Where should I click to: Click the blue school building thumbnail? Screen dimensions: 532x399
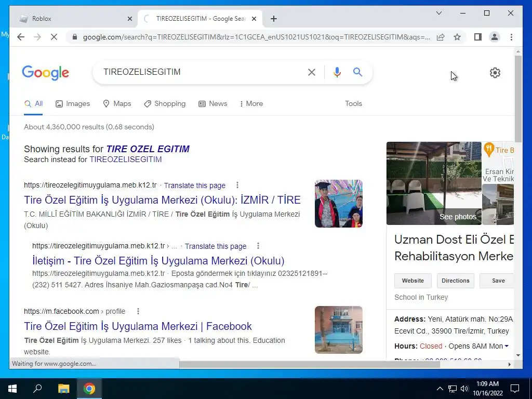pos(339,330)
